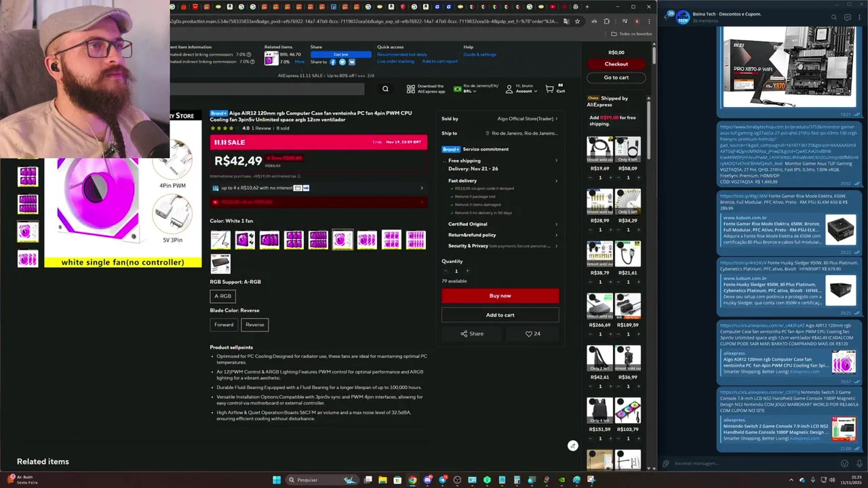Screen dimensions: 868x488
Task: Open Aigo Official Store seller page
Action: (528, 119)
